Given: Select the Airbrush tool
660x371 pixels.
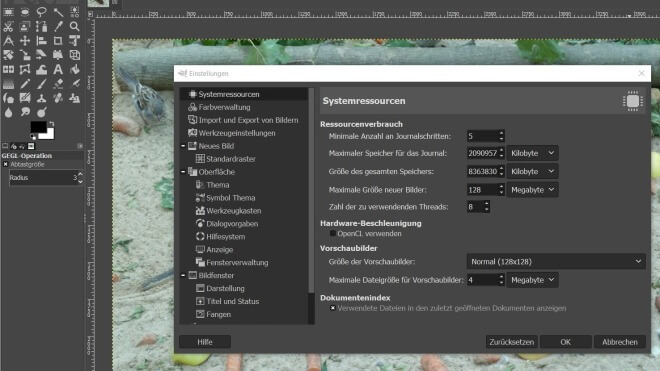Looking at the screenshot, I should [x=75, y=84].
